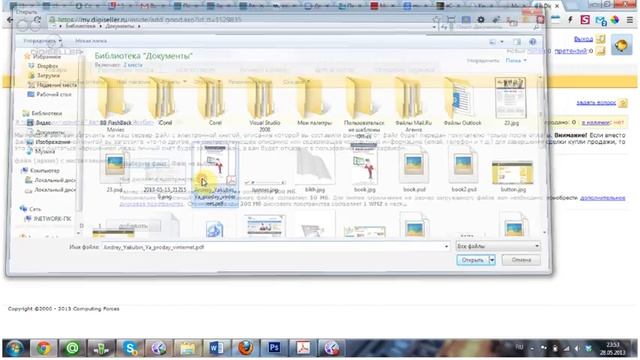Open the Мои палитры folder

click(x=314, y=102)
